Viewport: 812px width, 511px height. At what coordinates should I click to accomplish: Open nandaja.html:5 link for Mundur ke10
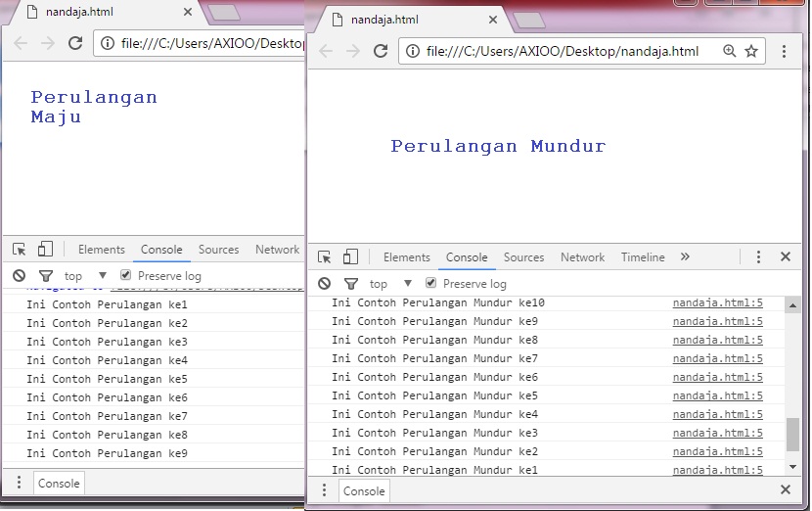tap(718, 302)
